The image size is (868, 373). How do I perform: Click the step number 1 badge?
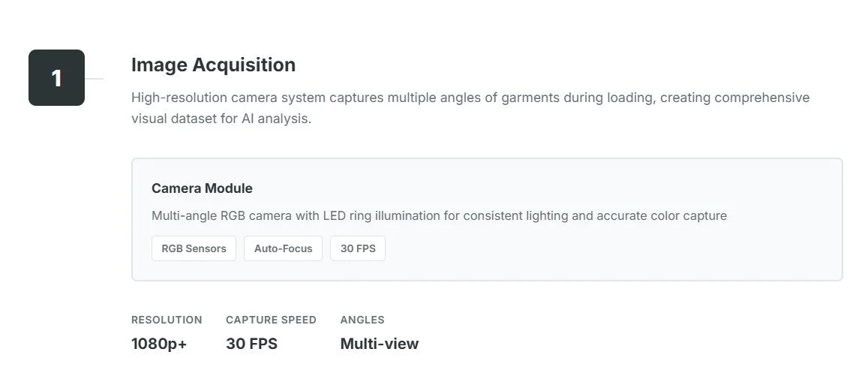(x=56, y=78)
